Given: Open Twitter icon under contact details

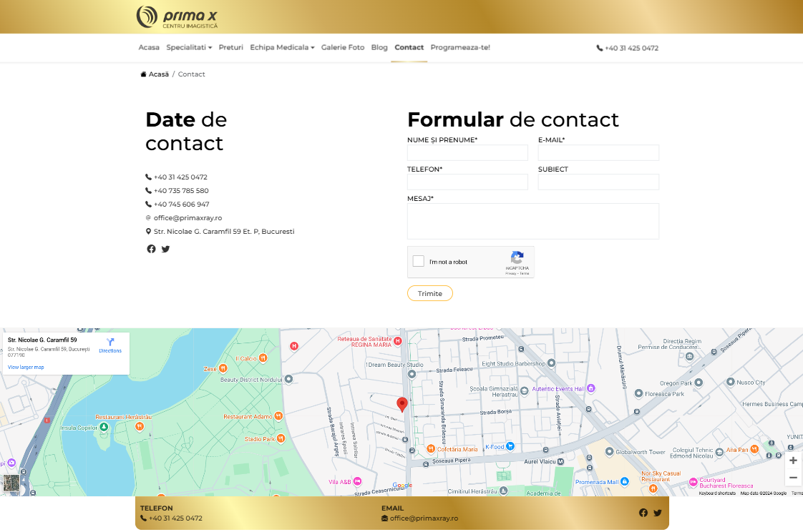Looking at the screenshot, I should point(166,249).
